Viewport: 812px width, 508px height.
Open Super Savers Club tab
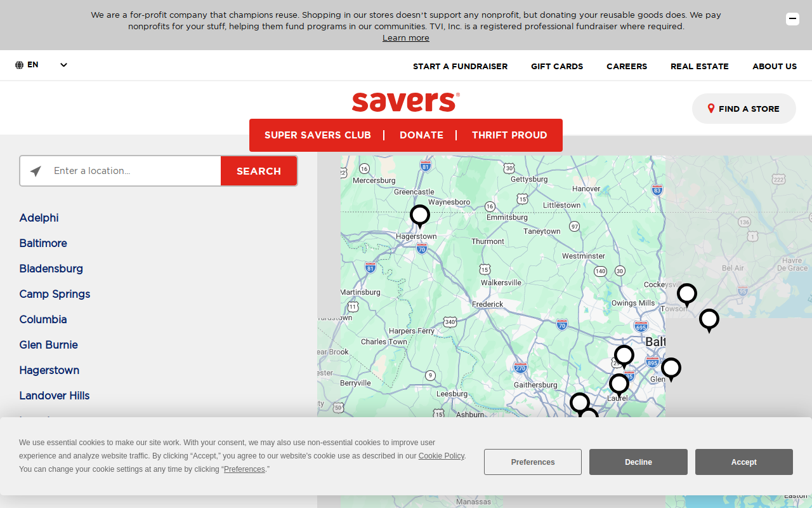318,135
